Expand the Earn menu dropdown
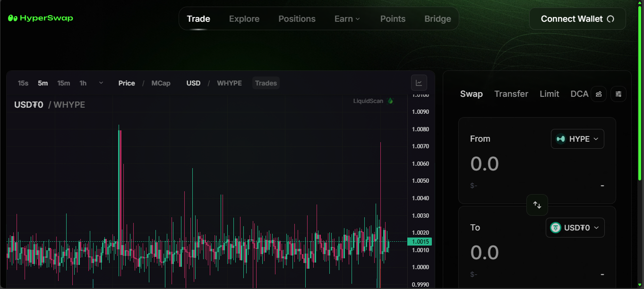The height and width of the screenshot is (289, 644). pos(347,19)
